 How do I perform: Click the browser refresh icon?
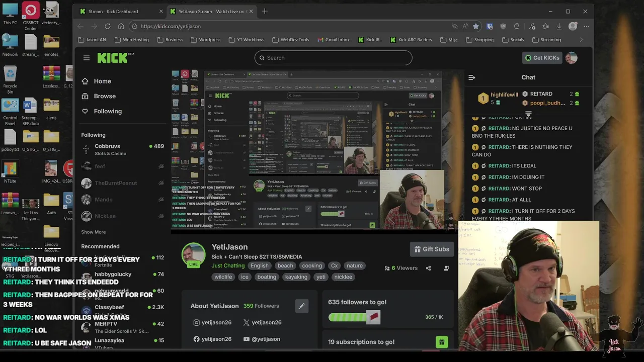(x=108, y=26)
